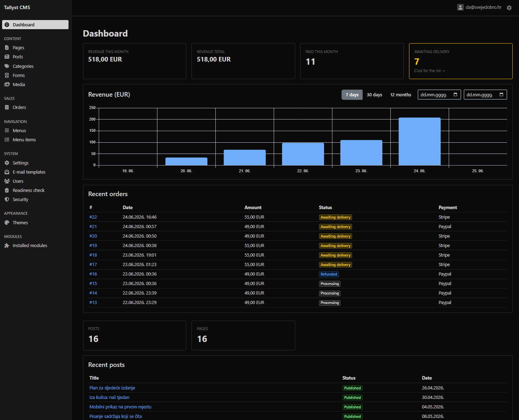519x420 pixels.
Task: Click the Pages count card
Action: [243, 335]
